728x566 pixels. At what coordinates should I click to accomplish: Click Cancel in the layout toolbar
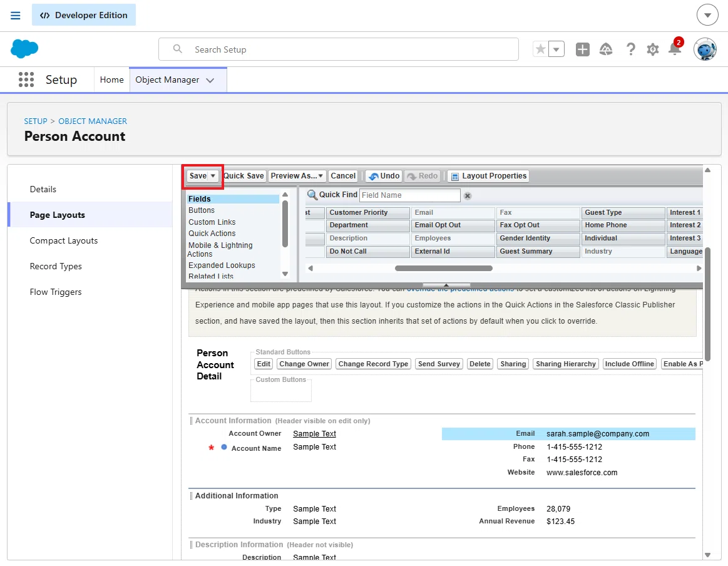pyautogui.click(x=343, y=176)
